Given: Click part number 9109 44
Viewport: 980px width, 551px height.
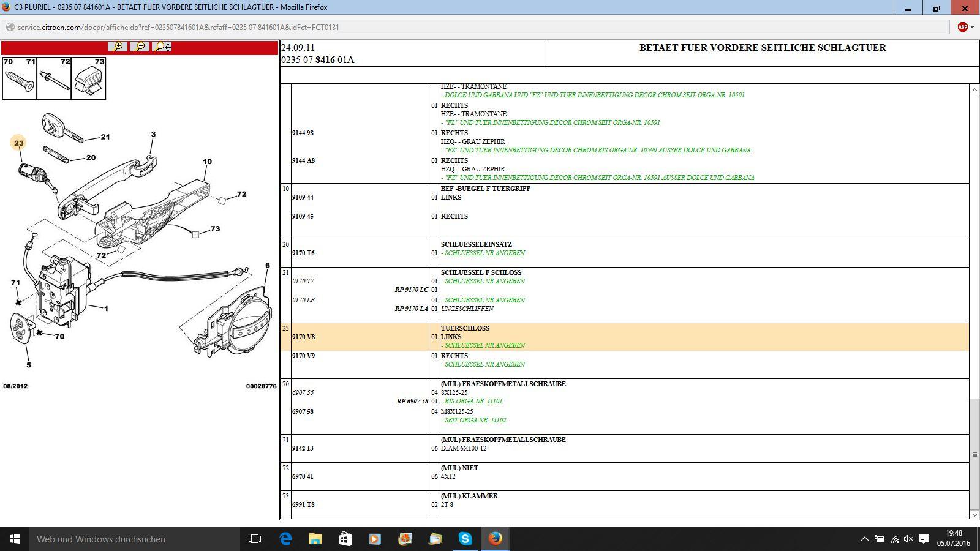Looking at the screenshot, I should (x=303, y=197).
